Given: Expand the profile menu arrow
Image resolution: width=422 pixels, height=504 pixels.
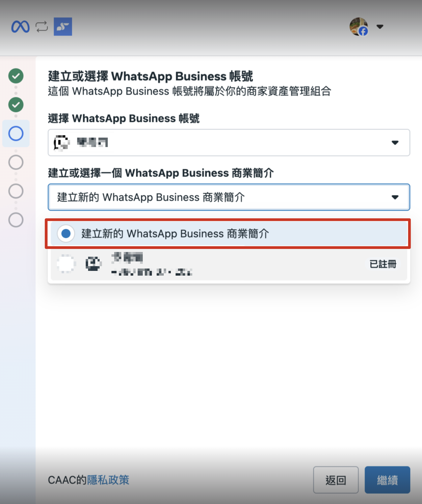Looking at the screenshot, I should (380, 27).
